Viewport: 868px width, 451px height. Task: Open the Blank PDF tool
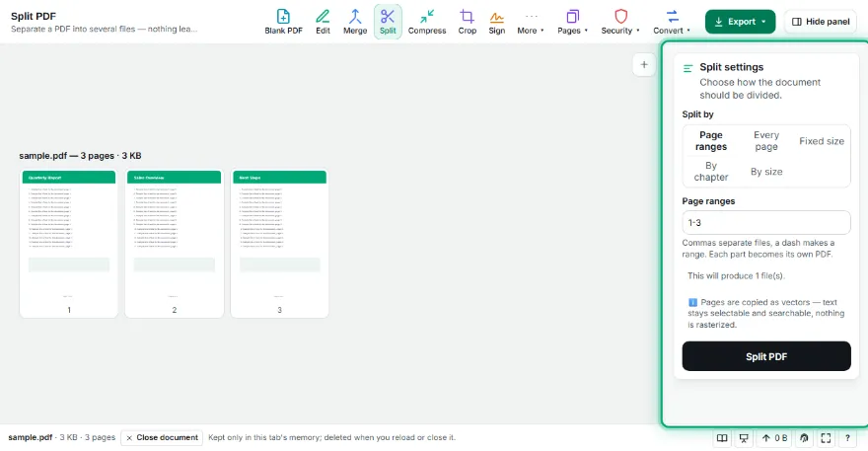pos(283,22)
